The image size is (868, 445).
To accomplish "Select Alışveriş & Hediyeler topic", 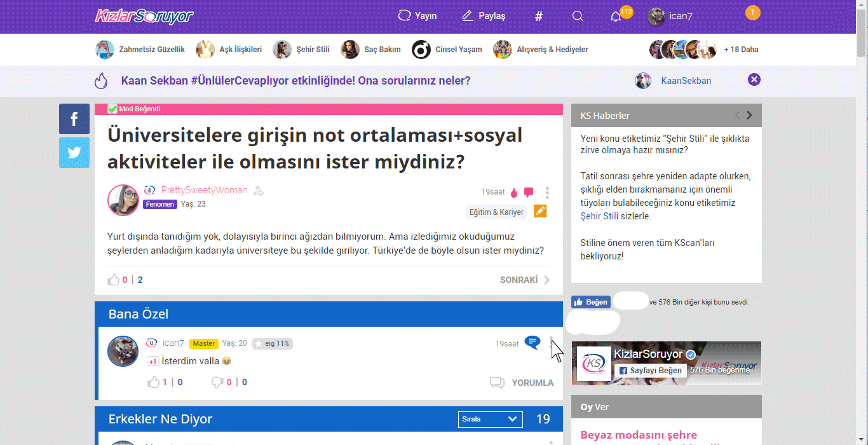I will pos(541,50).
